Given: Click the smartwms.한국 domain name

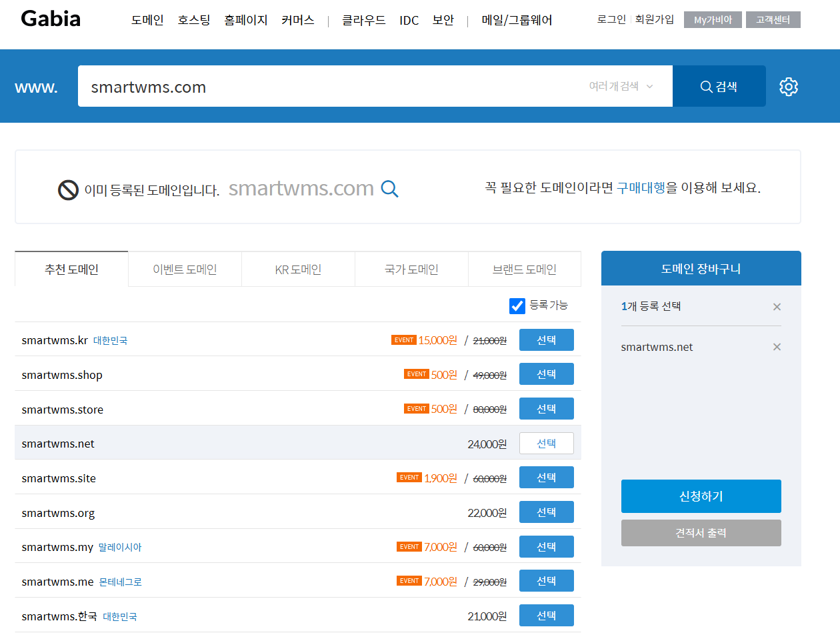Looking at the screenshot, I should tap(59, 616).
